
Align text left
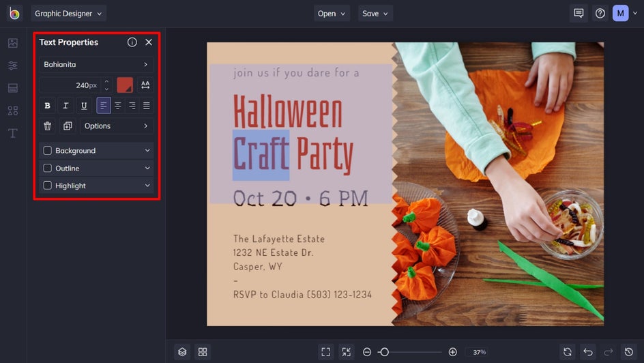coord(104,106)
